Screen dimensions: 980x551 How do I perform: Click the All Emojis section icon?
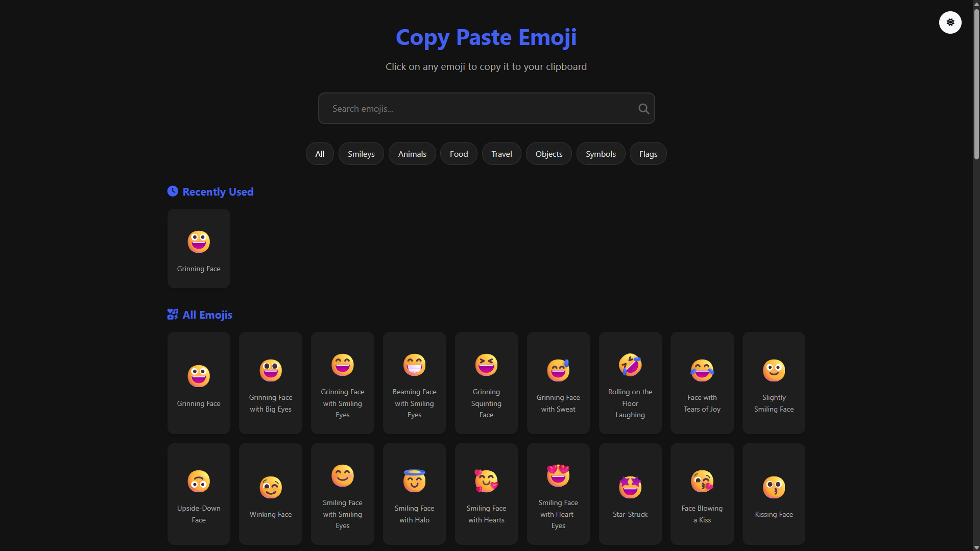(173, 314)
